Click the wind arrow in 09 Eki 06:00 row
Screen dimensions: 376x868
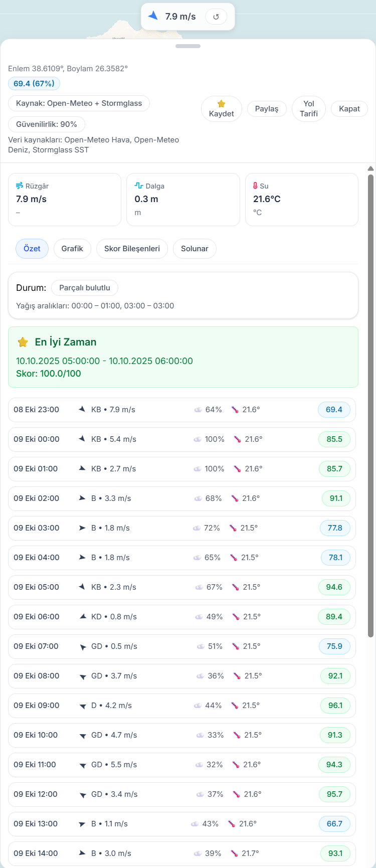83,616
